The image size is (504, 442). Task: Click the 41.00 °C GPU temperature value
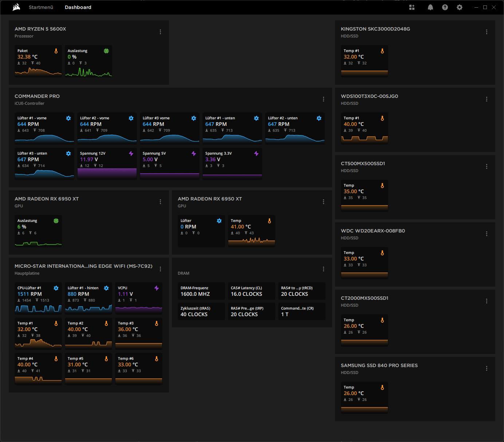241,227
